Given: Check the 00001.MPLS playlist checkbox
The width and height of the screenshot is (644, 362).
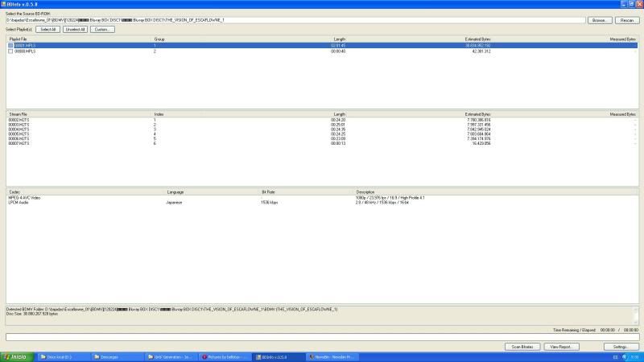Looking at the screenshot, I should click(10, 46).
